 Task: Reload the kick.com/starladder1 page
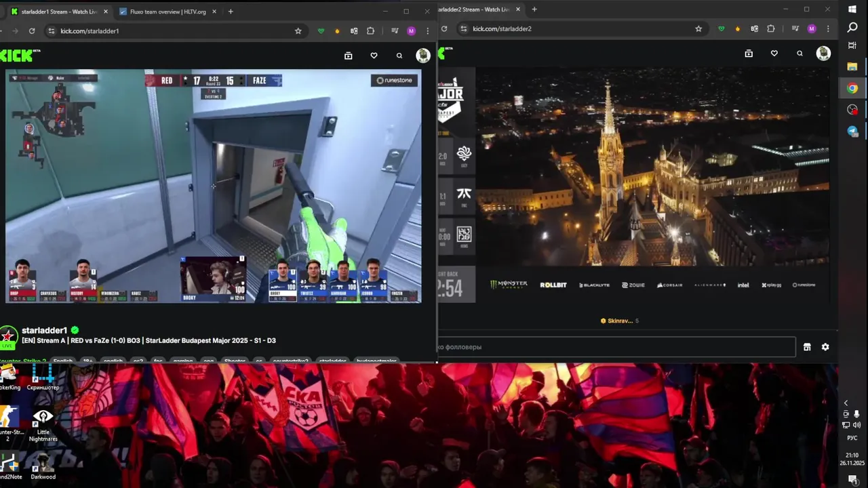32,30
